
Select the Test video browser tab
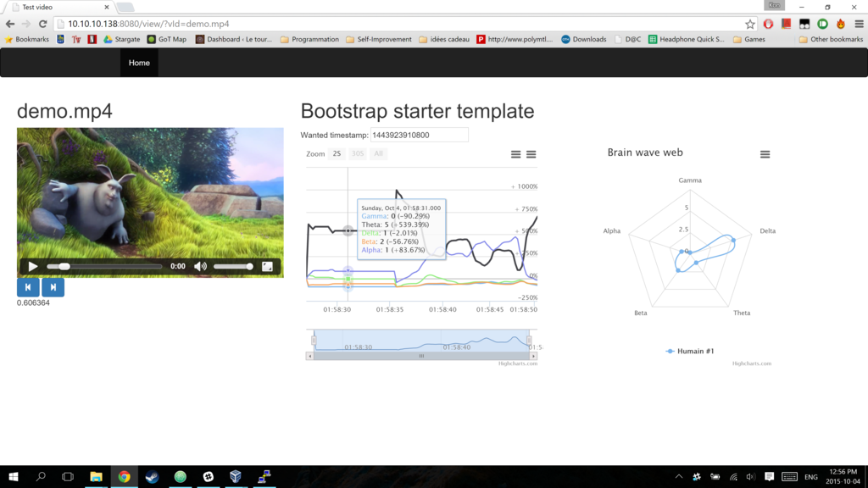[x=58, y=7]
